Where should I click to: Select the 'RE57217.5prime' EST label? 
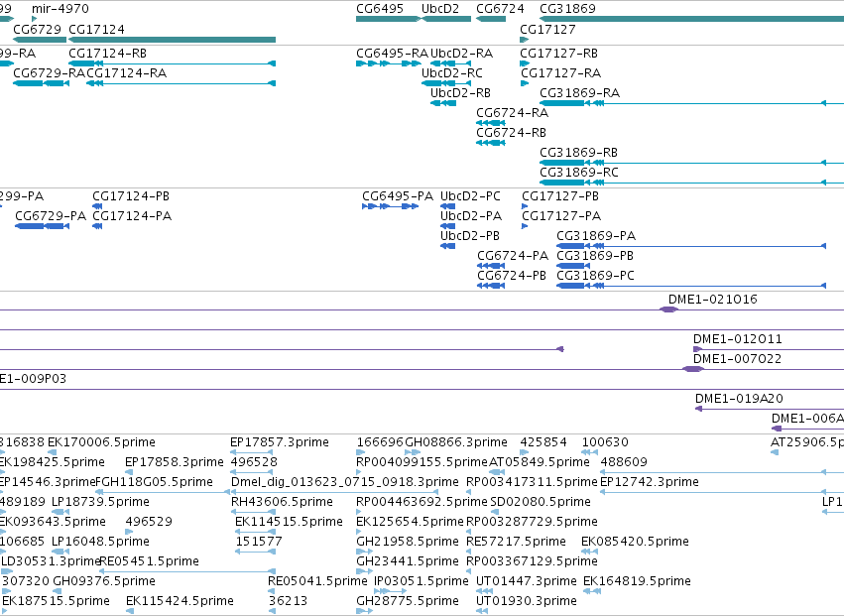[x=516, y=542]
